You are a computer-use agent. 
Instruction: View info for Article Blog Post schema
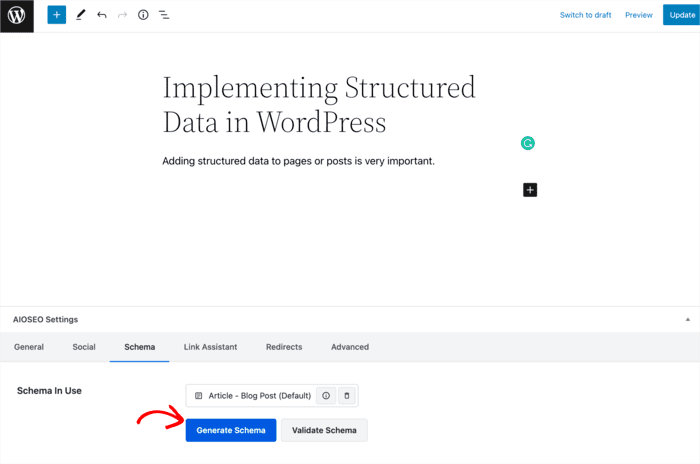pos(326,396)
